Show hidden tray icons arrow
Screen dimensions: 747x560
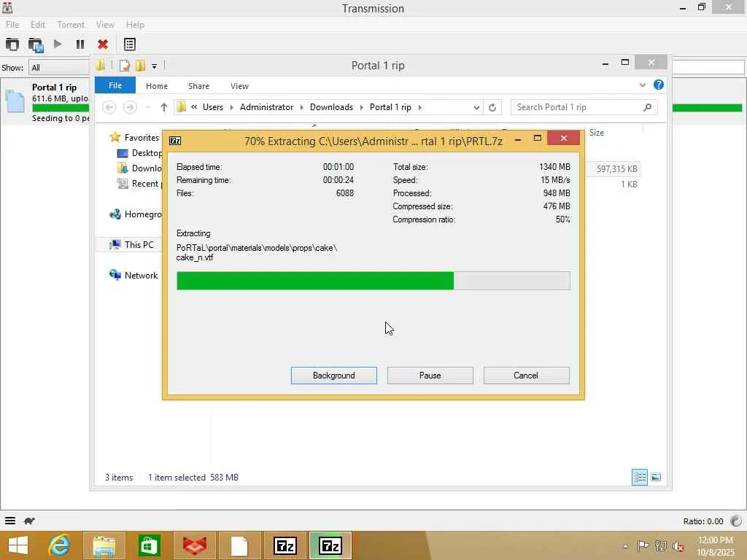coord(625,546)
